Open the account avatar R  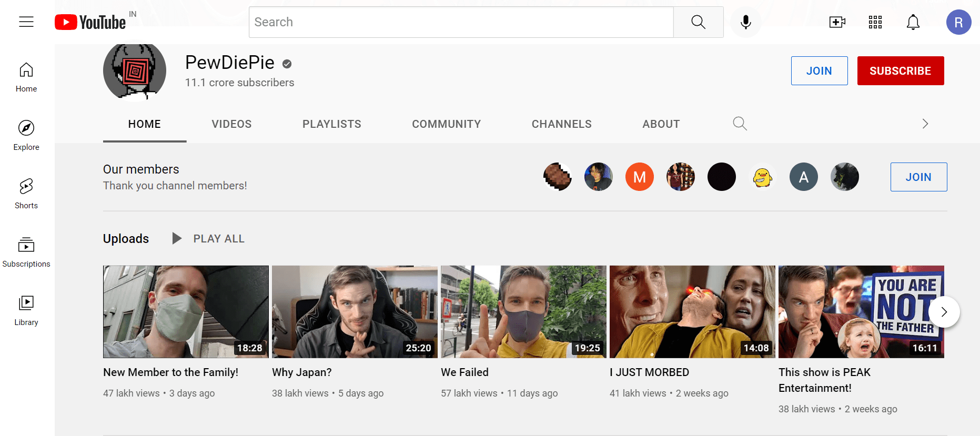958,22
